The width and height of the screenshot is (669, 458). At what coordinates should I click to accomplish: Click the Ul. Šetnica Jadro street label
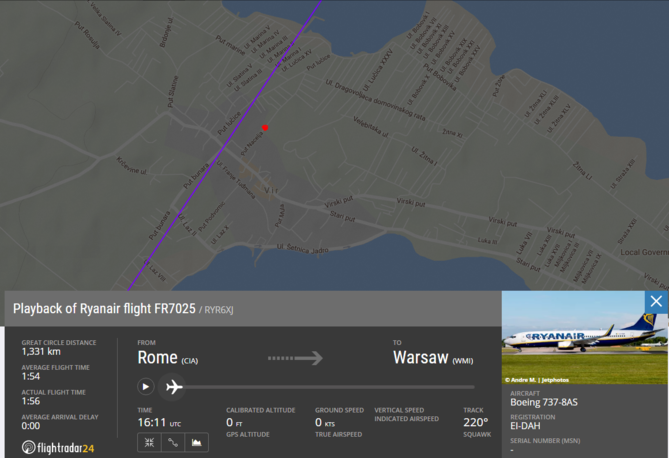303,248
